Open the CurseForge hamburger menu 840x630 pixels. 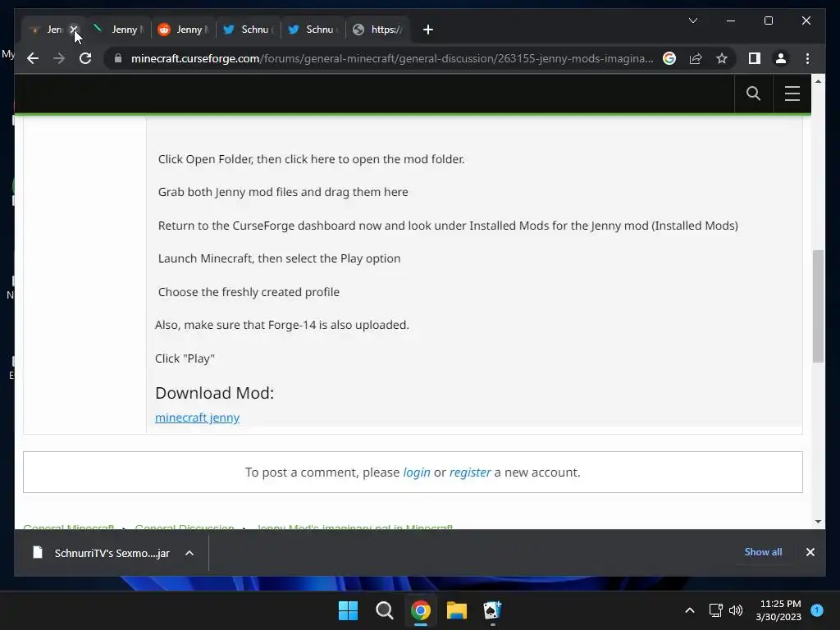tap(792, 94)
